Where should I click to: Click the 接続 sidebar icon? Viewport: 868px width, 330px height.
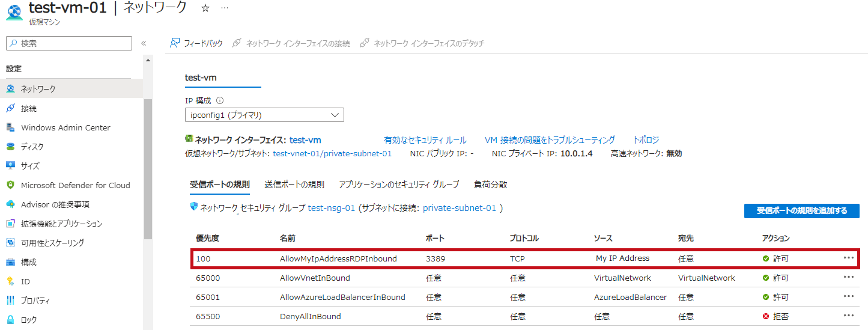click(10, 108)
